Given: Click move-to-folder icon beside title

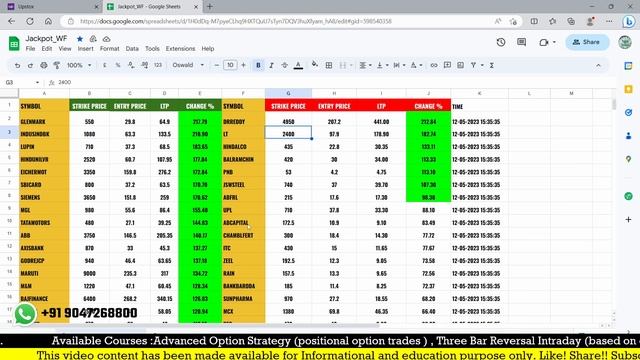Looking at the screenshot, I should click(x=93, y=39).
